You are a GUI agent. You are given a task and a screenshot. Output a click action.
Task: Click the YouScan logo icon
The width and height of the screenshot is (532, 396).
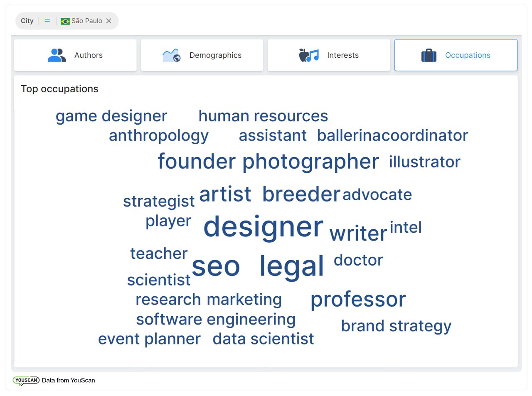26,380
